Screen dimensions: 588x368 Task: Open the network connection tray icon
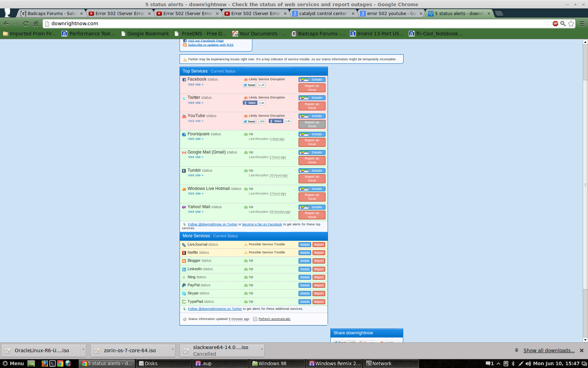521,363
